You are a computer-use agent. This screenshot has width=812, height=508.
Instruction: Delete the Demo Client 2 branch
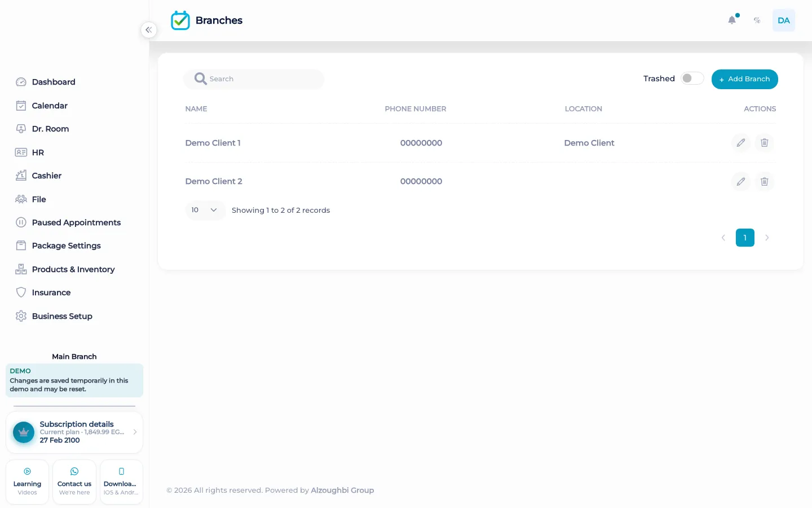764,181
